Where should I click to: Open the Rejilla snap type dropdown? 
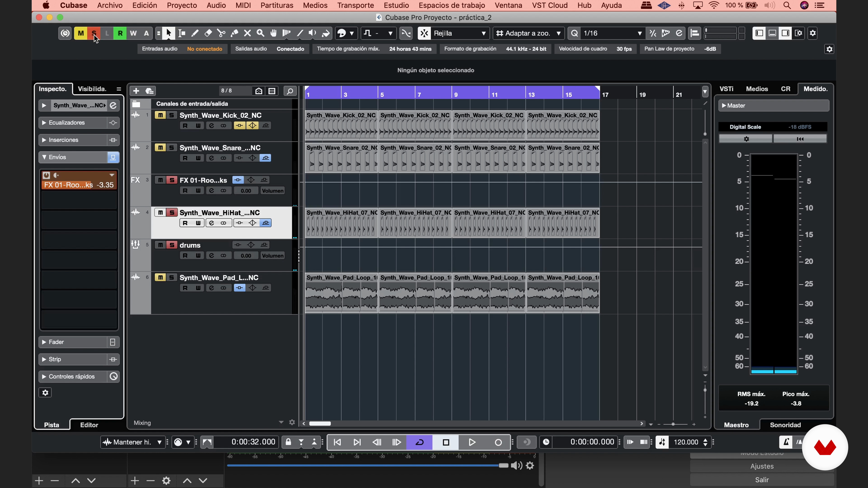pos(460,33)
